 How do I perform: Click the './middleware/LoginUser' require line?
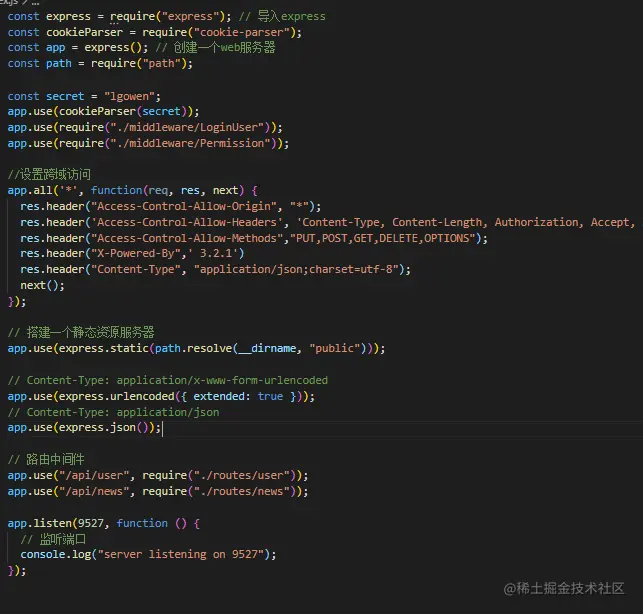[145, 127]
